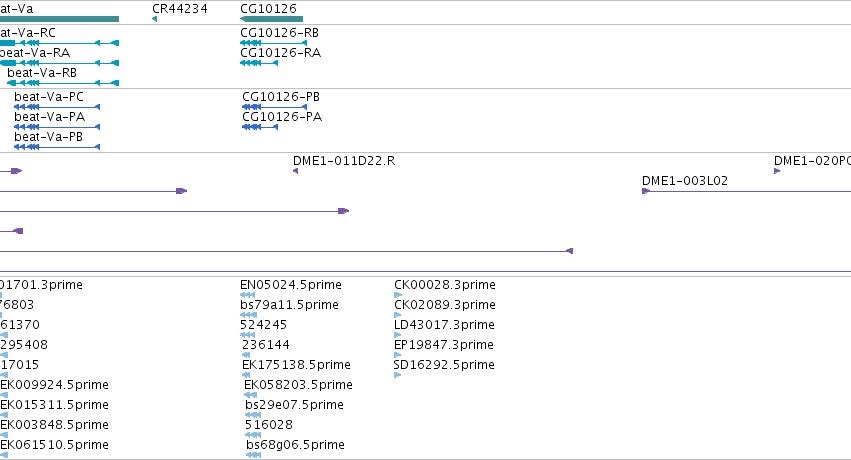Select the 524245 EST entry
This screenshot has height=460, width=851.
click(x=263, y=325)
